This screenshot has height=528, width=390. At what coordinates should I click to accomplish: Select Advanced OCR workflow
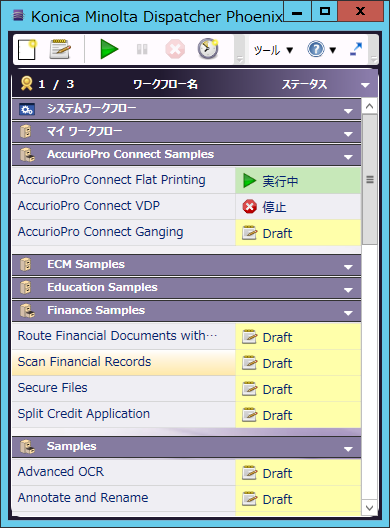[x=124, y=472]
